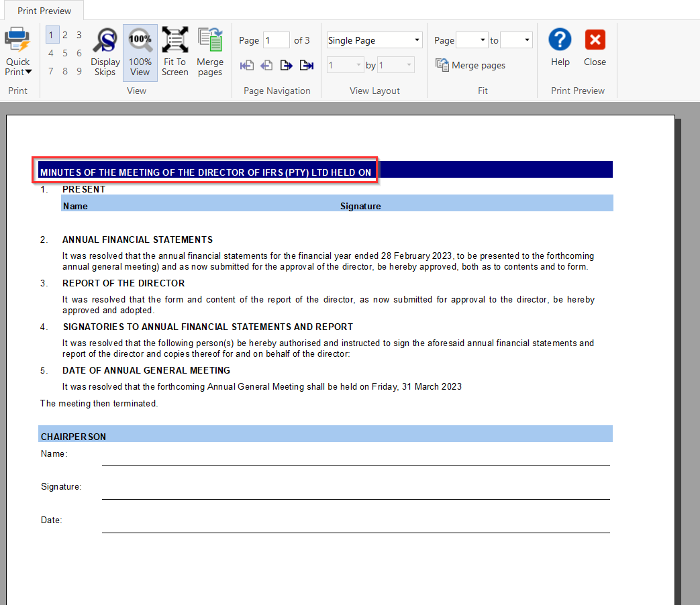Open the Single Page layout dropdown
Image resolution: width=700 pixels, height=605 pixels.
click(374, 40)
